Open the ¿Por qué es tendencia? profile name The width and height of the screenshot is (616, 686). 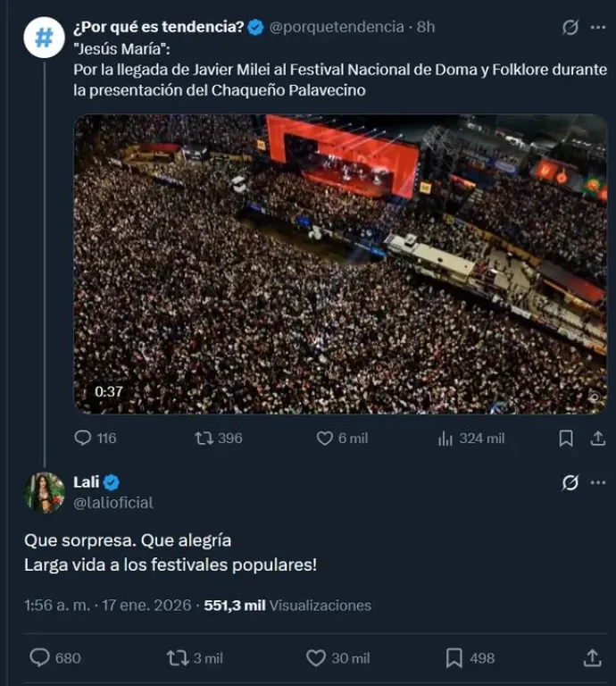point(159,27)
